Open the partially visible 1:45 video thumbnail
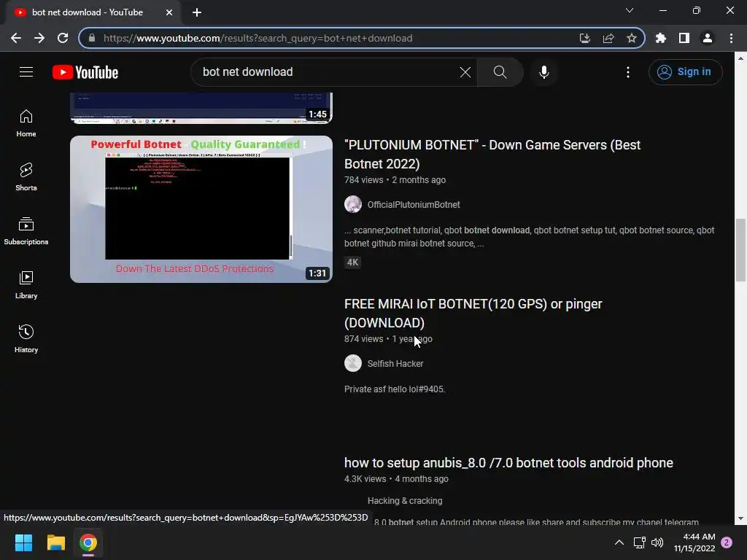747x560 pixels. 201,108
